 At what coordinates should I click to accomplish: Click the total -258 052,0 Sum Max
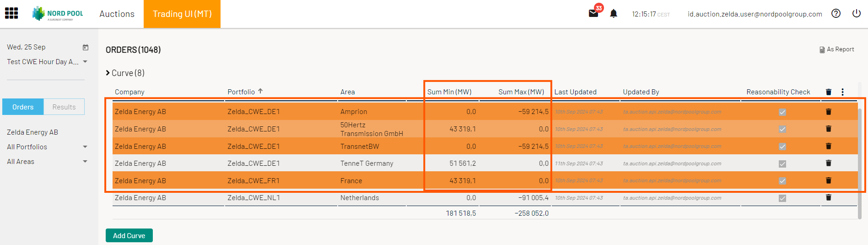(x=532, y=213)
